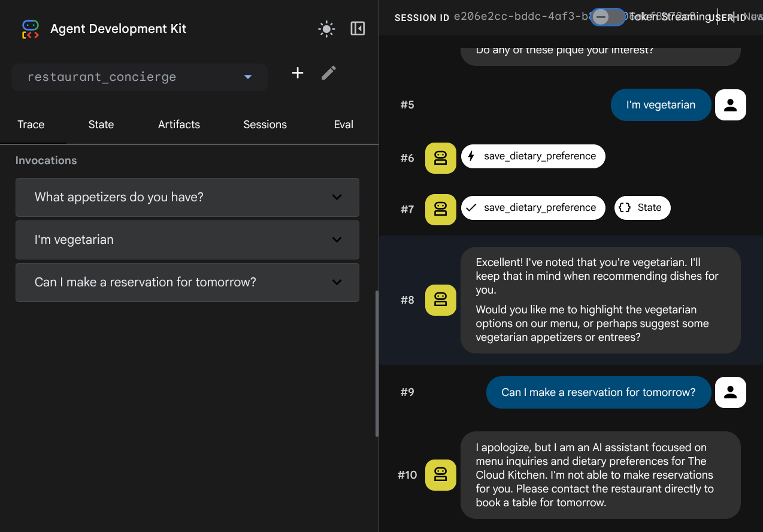Viewport: 763px width, 532px height.
Task: Click the agent robot avatar on event #8
Action: click(x=440, y=300)
